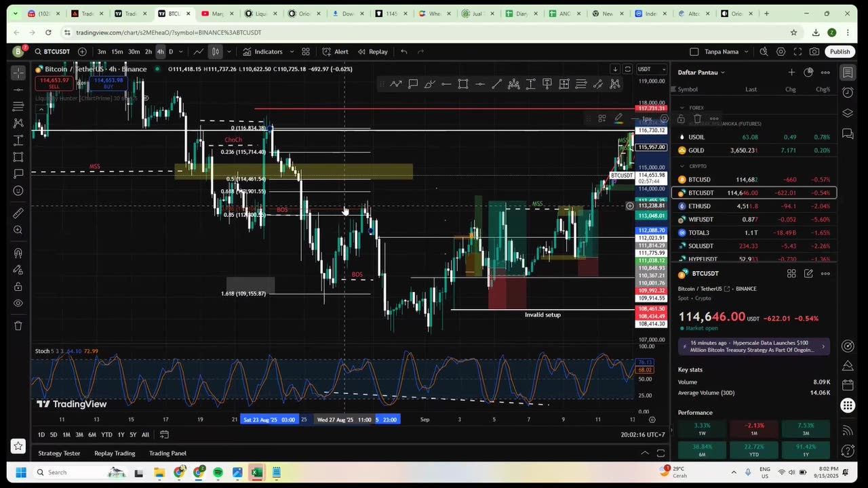Open the BTCUSDT symbol search

pos(52,52)
